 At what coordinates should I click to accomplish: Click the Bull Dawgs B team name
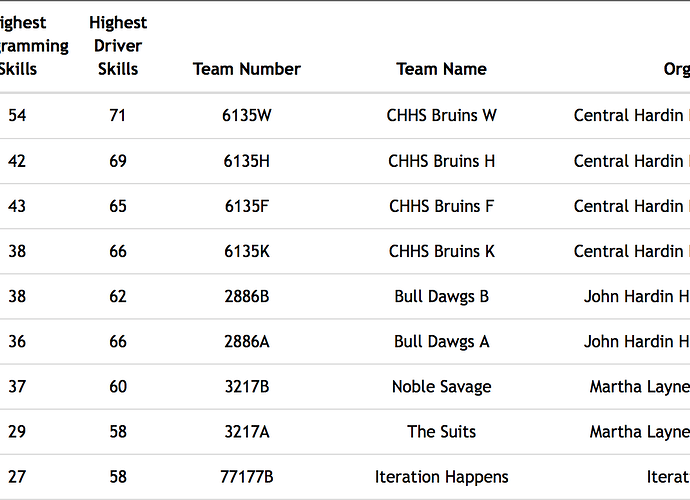click(x=441, y=296)
